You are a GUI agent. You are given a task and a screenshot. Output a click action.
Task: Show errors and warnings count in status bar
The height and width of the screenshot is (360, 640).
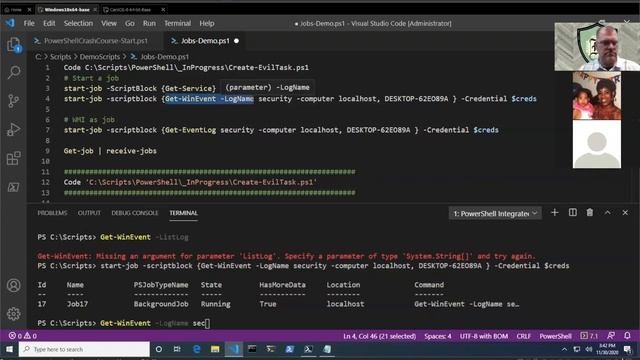(23, 336)
